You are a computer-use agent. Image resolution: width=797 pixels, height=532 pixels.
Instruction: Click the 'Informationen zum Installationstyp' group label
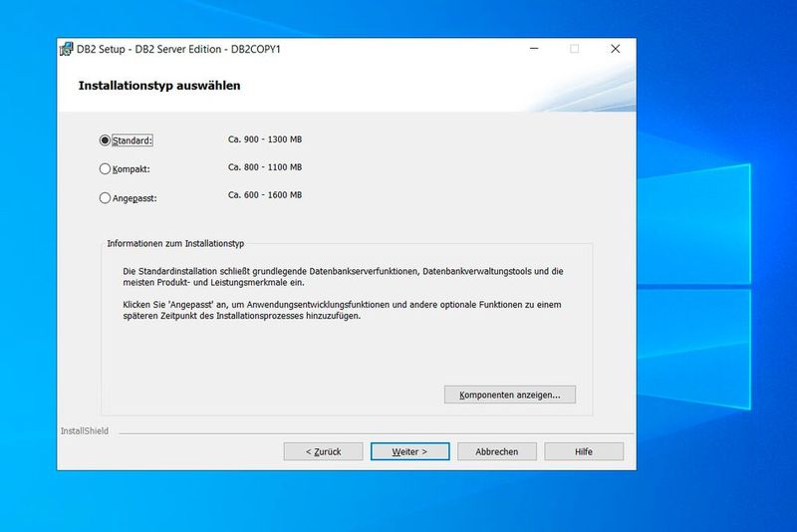pos(175,243)
